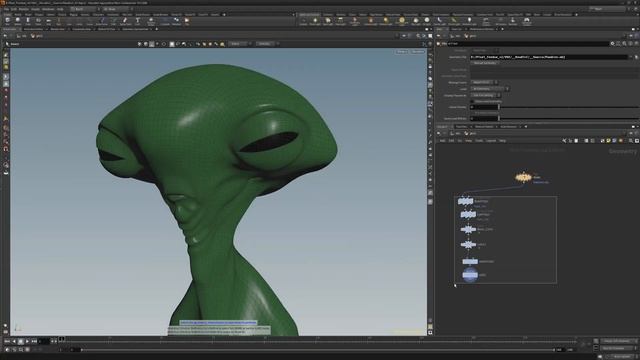The width and height of the screenshot is (640, 360).
Task: Select the Tube shelf tool
Action: click(x=28, y=20)
